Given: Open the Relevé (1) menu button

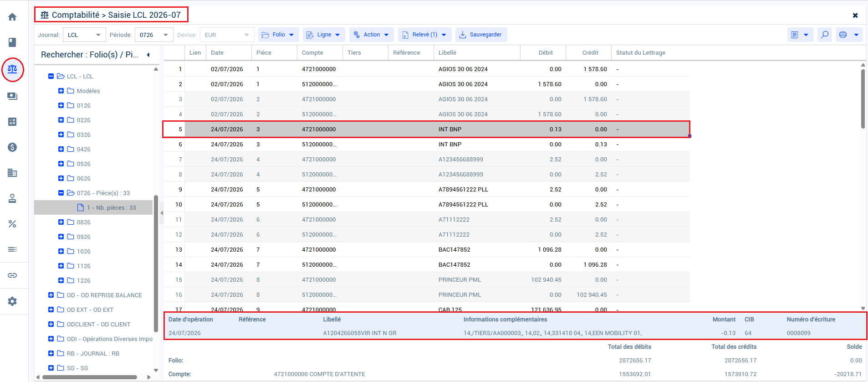Looking at the screenshot, I should tap(424, 35).
